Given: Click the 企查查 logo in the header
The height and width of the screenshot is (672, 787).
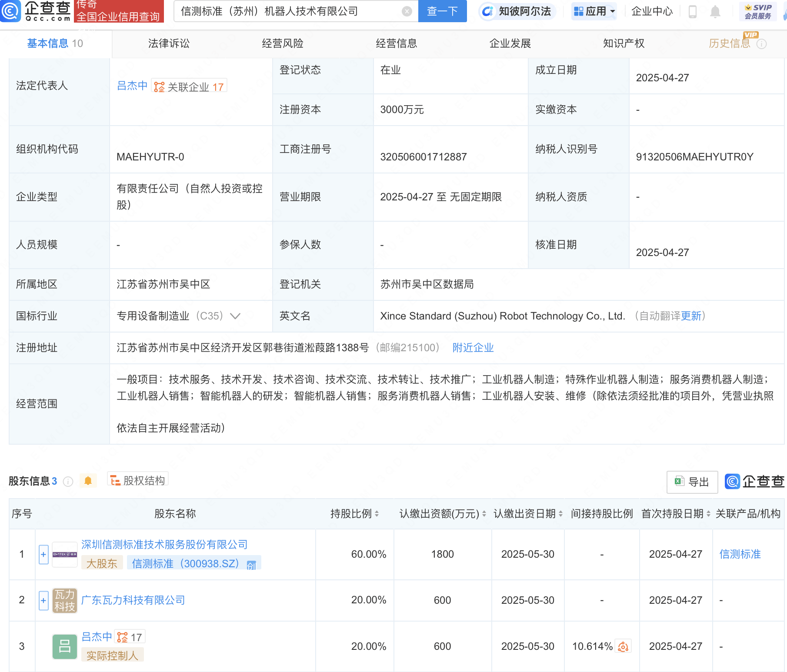Looking at the screenshot, I should (36, 11).
